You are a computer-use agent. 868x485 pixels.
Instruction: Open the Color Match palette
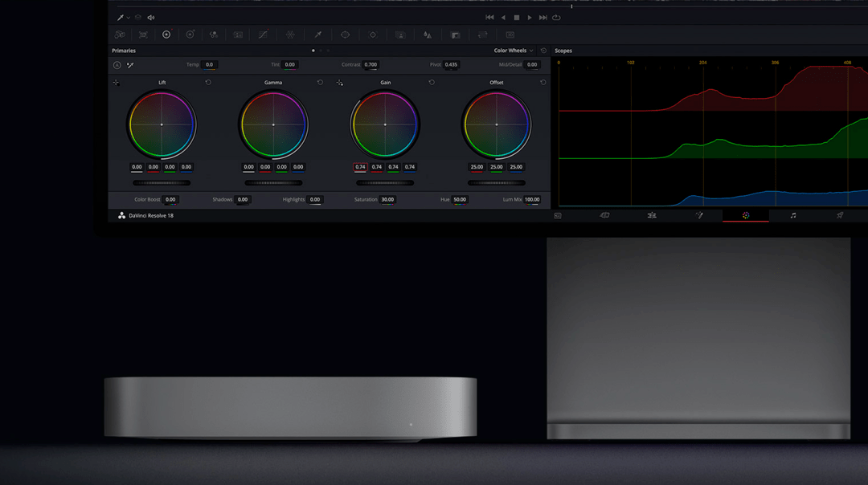tap(143, 35)
